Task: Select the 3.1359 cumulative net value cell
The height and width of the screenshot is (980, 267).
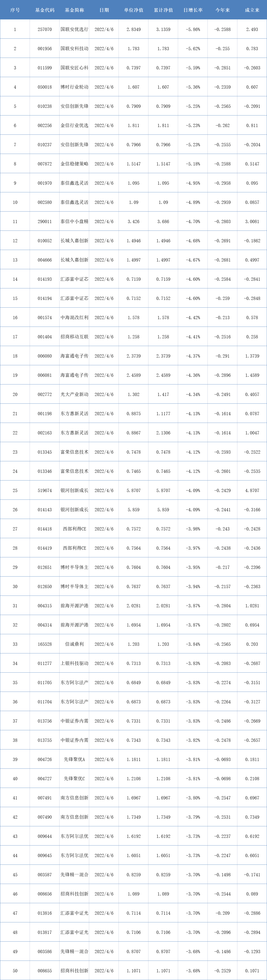Action: coord(163,29)
